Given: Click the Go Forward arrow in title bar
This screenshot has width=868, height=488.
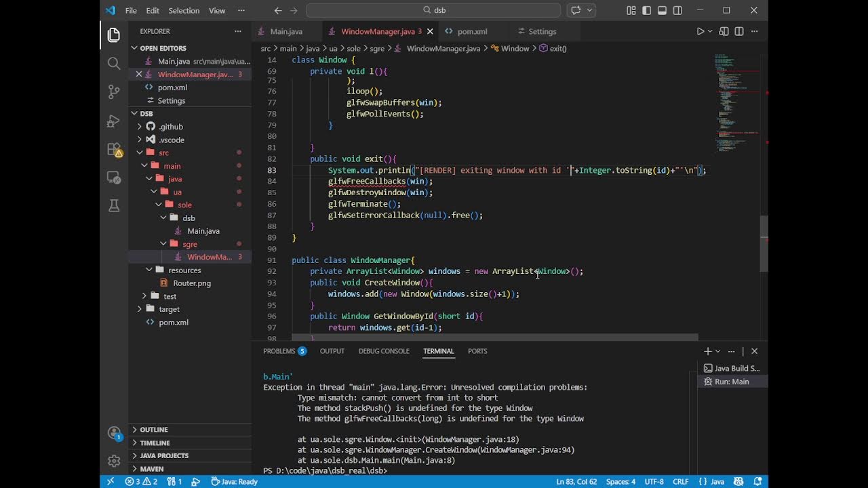Looking at the screenshot, I should (294, 10).
